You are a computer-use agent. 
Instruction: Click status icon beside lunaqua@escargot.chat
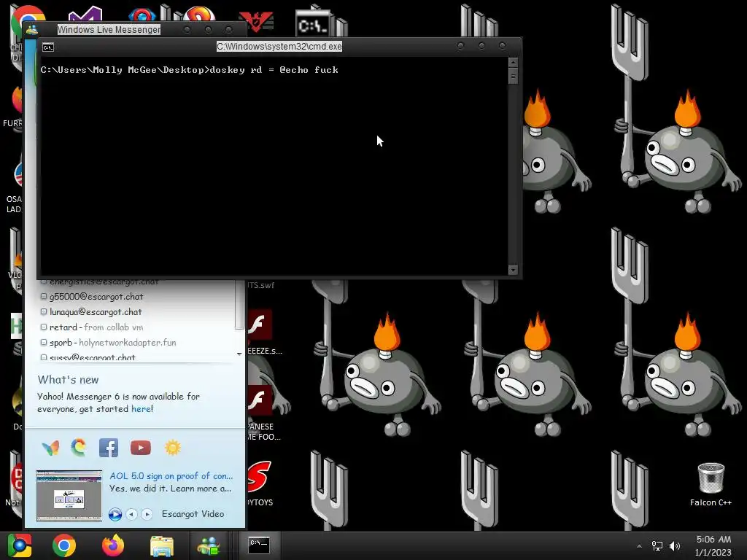[43, 312]
